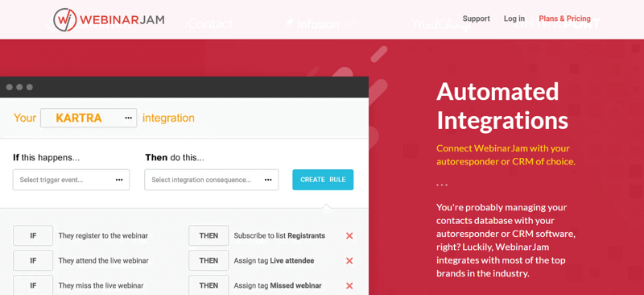
Task: Select text They register to the webinar
Action: point(103,235)
